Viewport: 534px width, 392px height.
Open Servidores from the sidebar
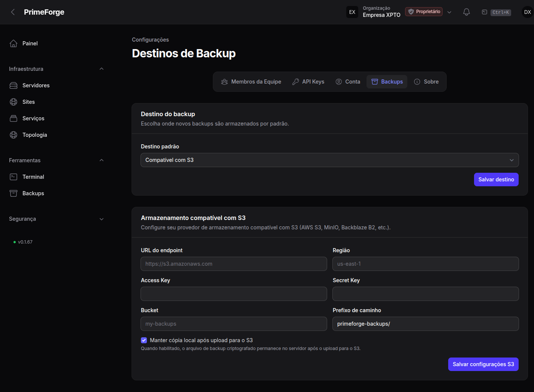(36, 85)
